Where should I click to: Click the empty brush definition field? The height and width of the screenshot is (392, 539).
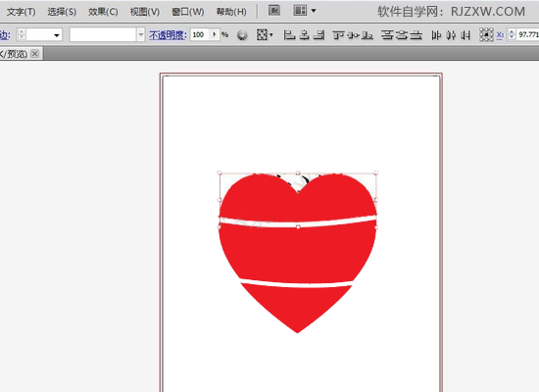103,34
